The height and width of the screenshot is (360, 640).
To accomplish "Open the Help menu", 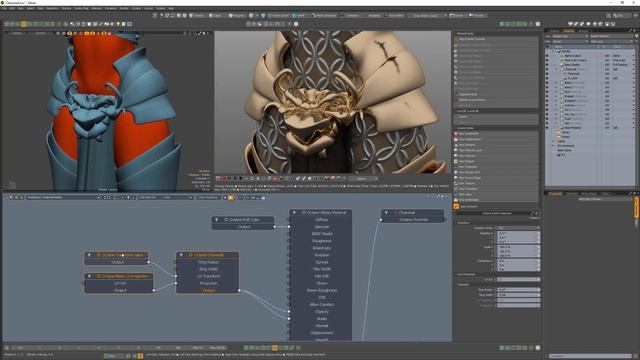I will tap(171, 8).
